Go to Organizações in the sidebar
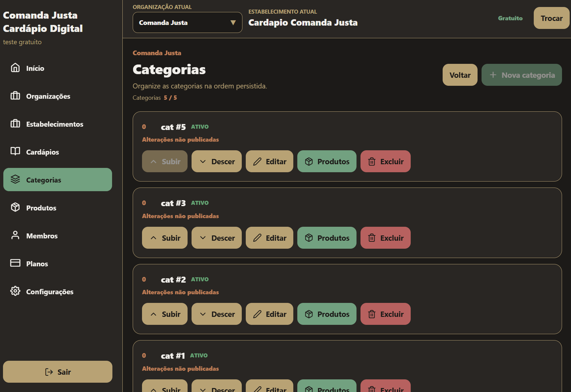This screenshot has width=571, height=392. click(x=58, y=96)
